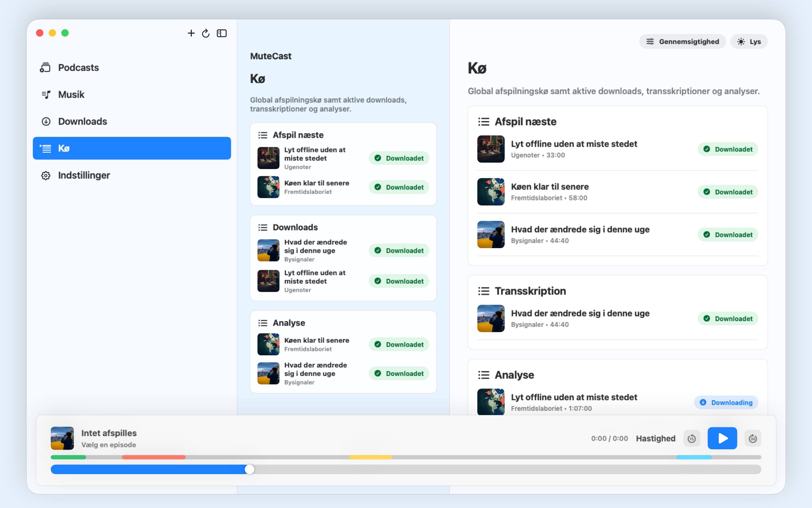Click the Bysignaler thumbnail in middle Downloads
This screenshot has width=812, height=508.
coord(268,250)
